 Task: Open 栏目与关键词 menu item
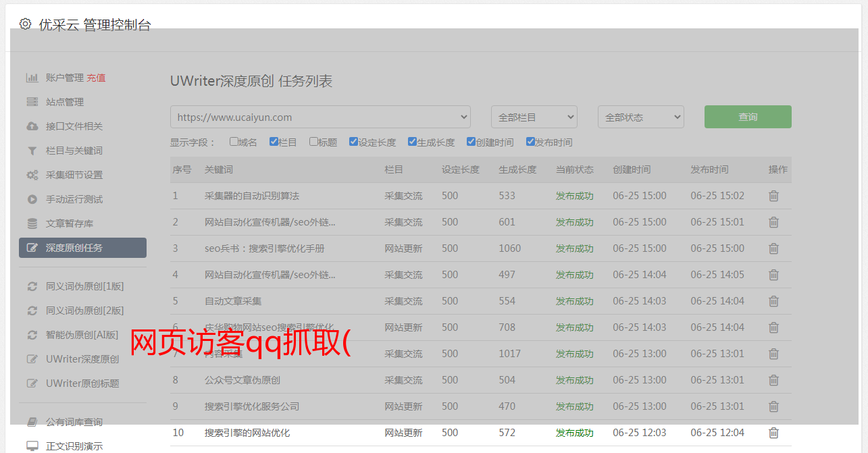click(74, 151)
